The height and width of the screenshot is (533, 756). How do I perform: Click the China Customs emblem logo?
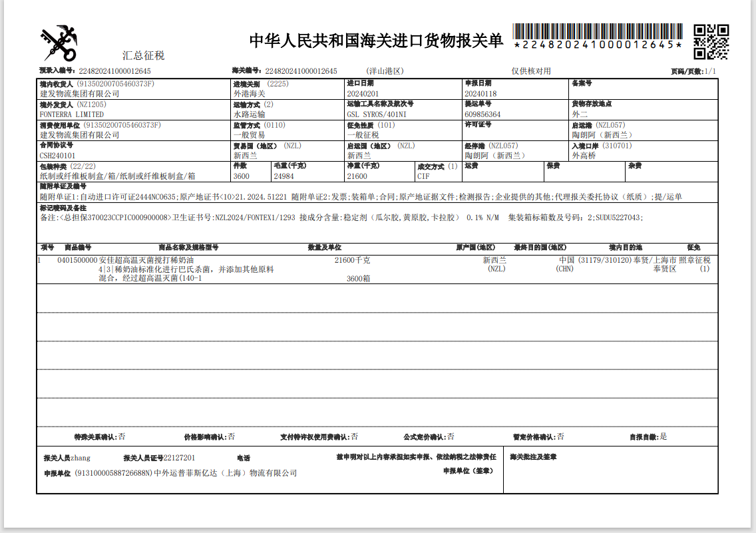pyautogui.click(x=59, y=44)
